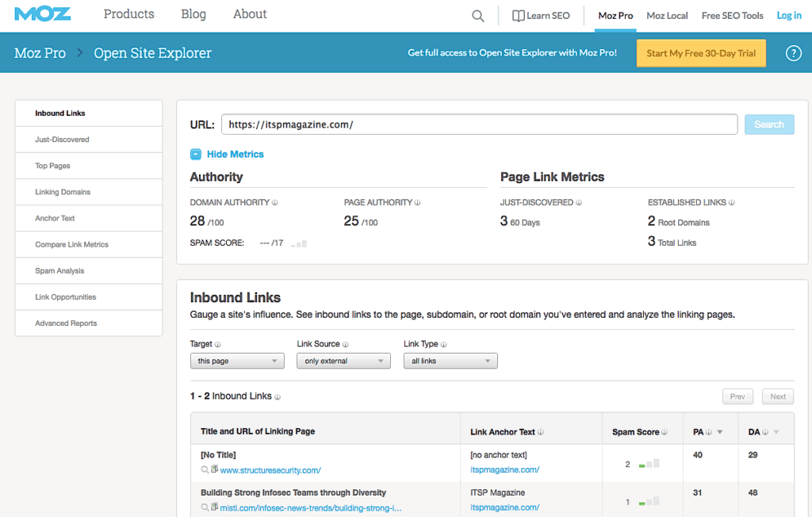Click second row itspmagazine.com anchor link
The image size is (812, 517).
[505, 507]
